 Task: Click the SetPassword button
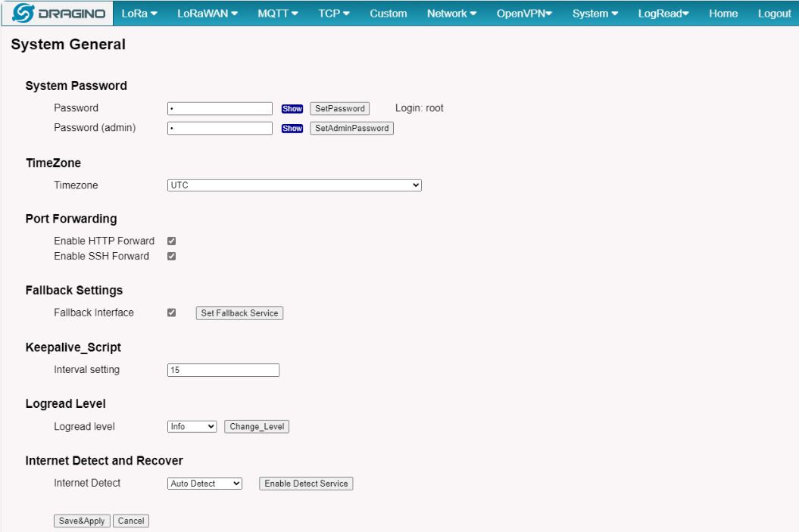pos(340,108)
